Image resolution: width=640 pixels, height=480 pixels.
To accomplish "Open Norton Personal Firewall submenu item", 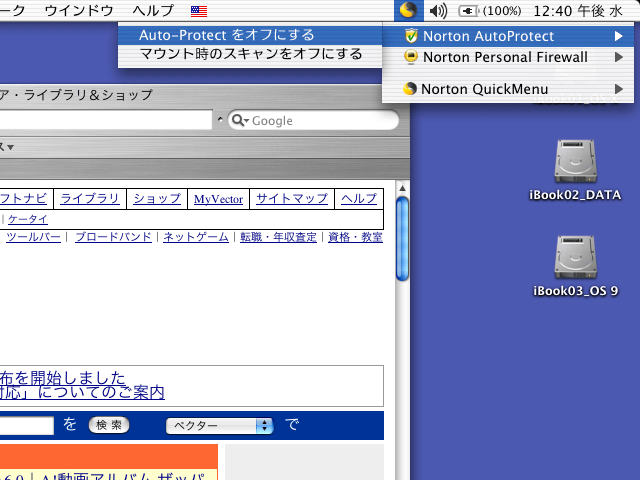I will (x=508, y=57).
